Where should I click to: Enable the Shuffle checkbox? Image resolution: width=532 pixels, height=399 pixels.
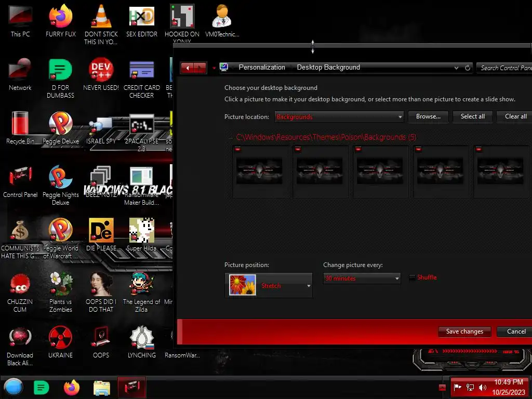coord(412,277)
